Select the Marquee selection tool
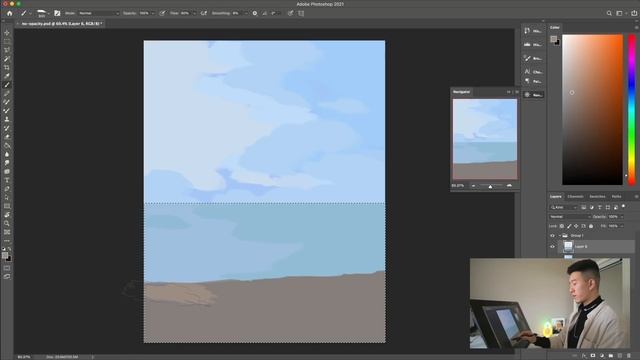This screenshot has width=640, height=360. (7, 42)
